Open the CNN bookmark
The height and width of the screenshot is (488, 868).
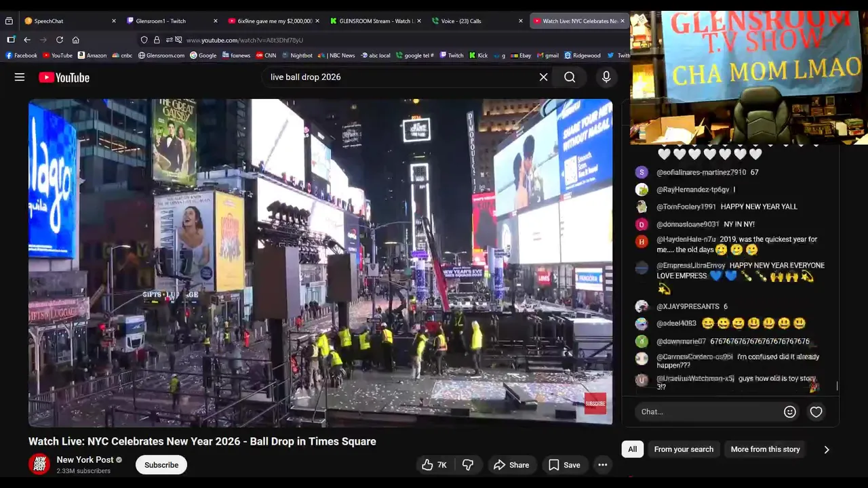267,56
